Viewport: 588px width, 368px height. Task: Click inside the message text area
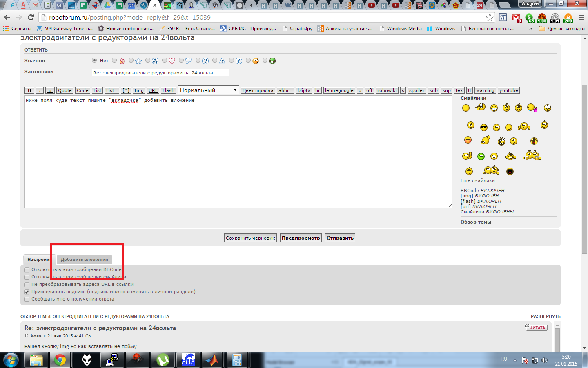tap(238, 152)
